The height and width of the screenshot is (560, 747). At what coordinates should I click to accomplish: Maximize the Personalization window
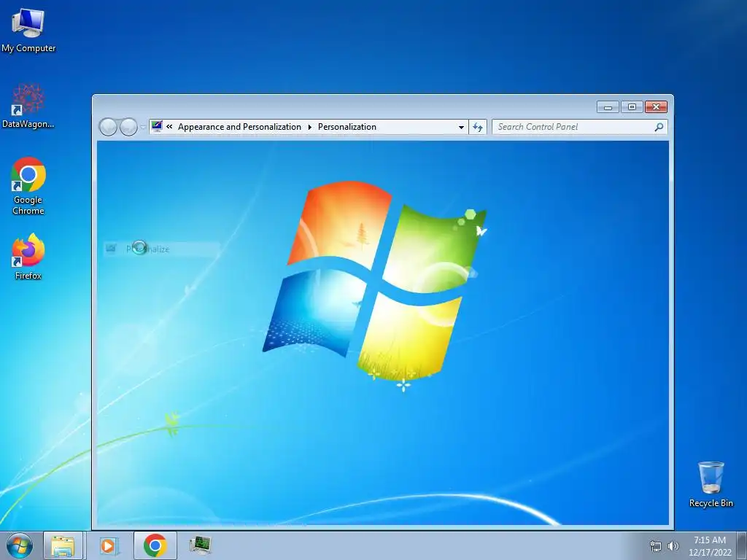coord(632,107)
